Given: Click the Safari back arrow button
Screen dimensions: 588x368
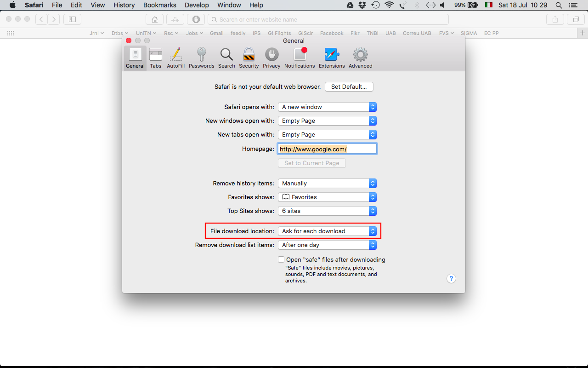Looking at the screenshot, I should (41, 19).
